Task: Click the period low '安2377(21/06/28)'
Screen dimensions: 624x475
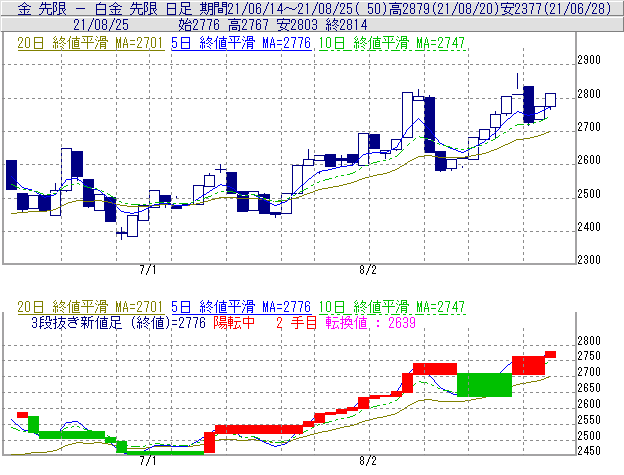Action: pyautogui.click(x=555, y=8)
